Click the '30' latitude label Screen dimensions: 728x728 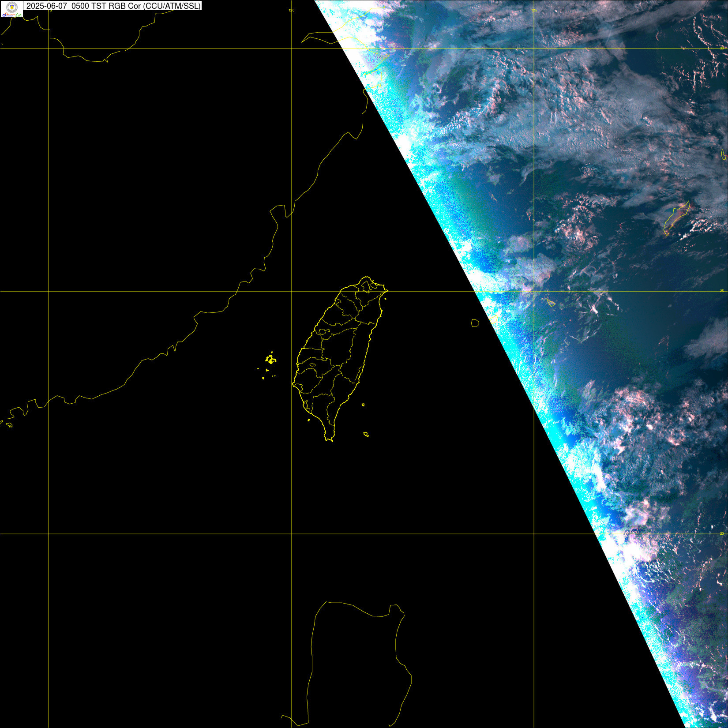(x=722, y=47)
